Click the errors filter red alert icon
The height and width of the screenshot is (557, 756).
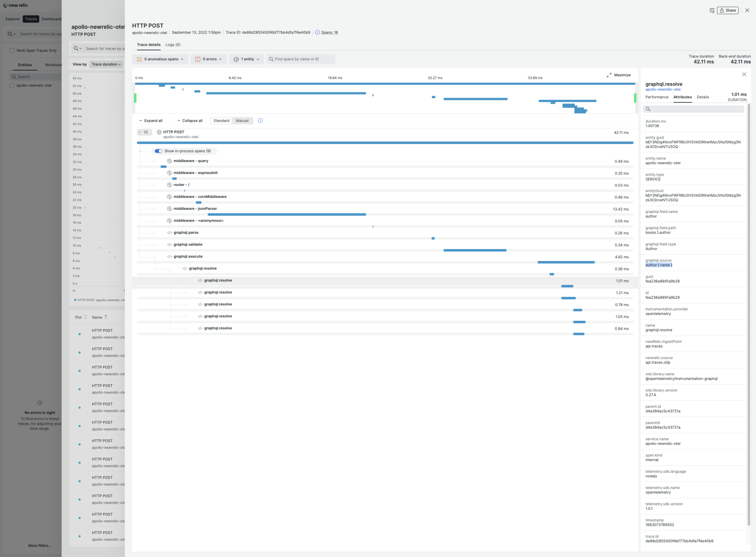[198, 59]
